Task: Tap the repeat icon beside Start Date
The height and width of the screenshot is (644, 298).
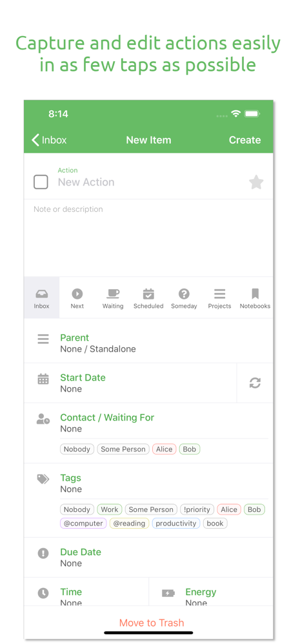Action: coord(255,383)
